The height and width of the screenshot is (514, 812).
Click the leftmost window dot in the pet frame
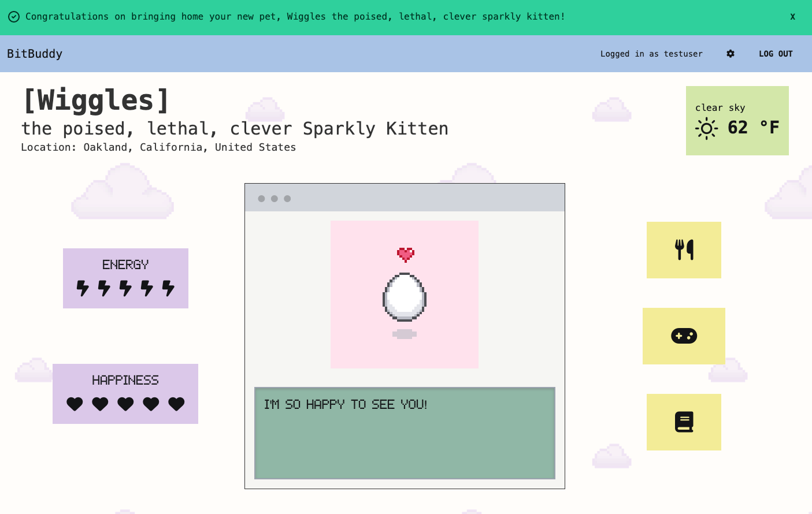coord(262,198)
